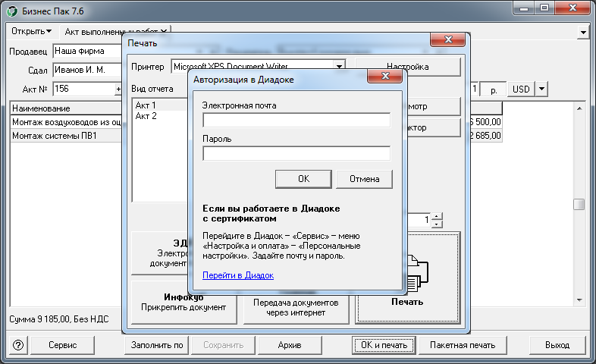Open the USD currency dropdown arrow
This screenshot has height=364, width=596.
pyautogui.click(x=541, y=89)
